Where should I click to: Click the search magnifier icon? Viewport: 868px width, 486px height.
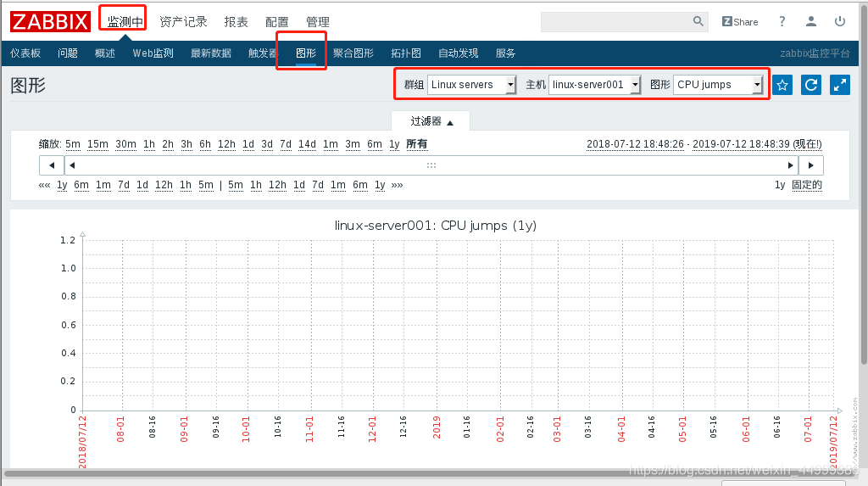[x=698, y=21]
